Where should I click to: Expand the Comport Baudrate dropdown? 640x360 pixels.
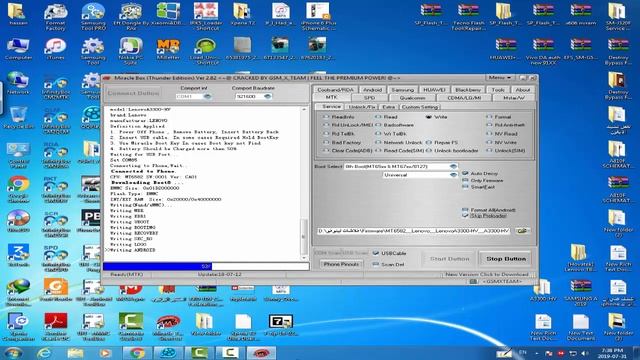(267, 96)
